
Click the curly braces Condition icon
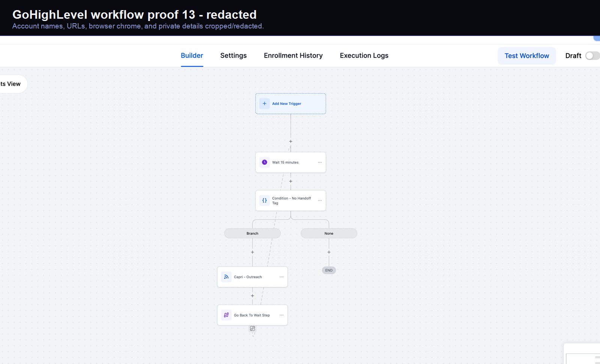click(264, 200)
